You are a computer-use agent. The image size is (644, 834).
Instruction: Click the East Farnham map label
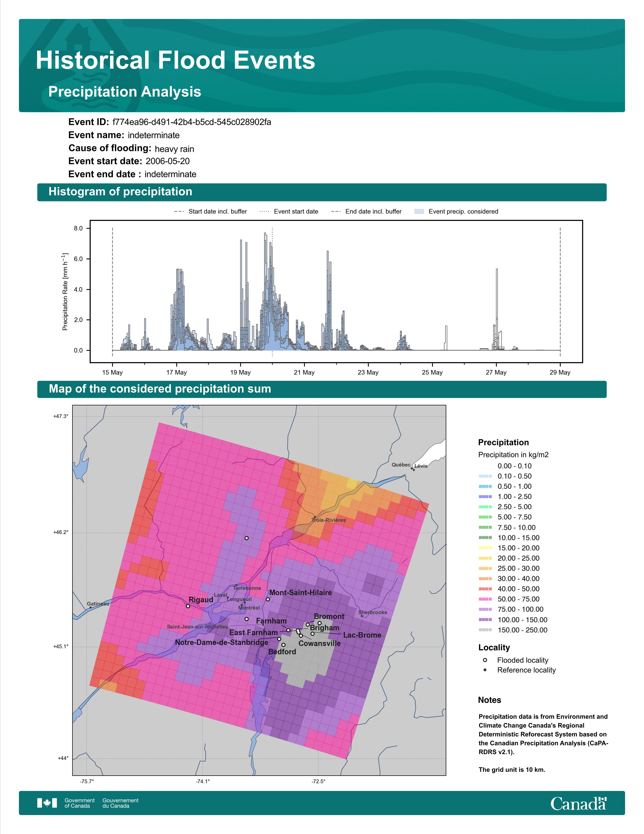pyautogui.click(x=253, y=632)
